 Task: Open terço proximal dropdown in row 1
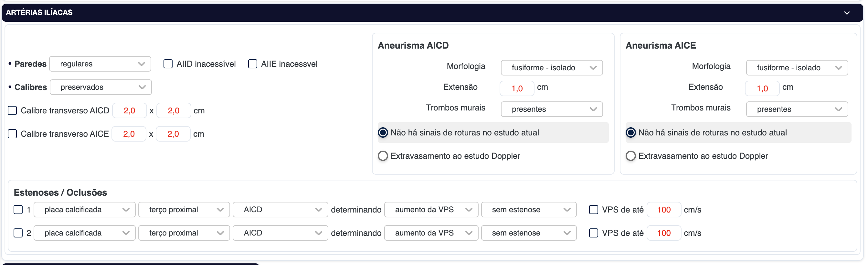[184, 210]
